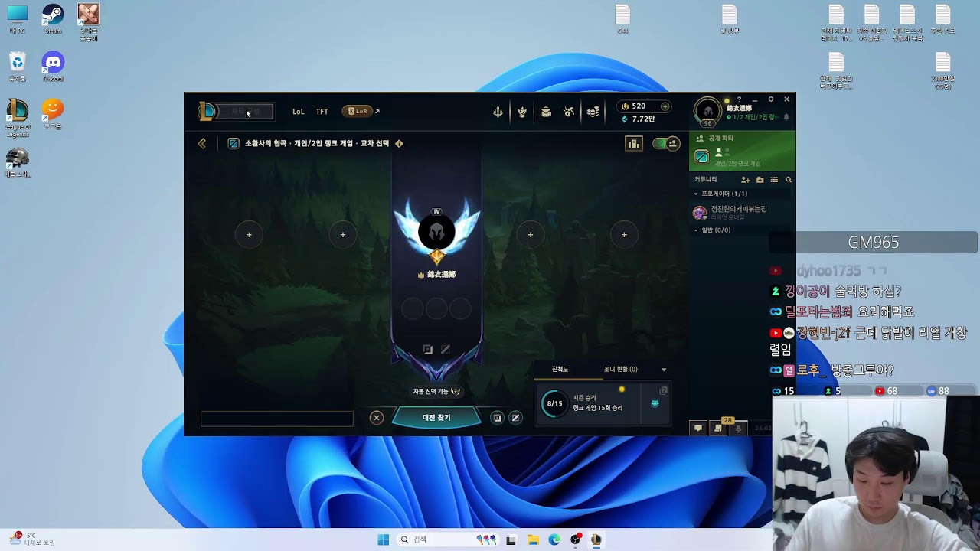The image size is (980, 551).
Task: Click the game mode info icon
Action: point(399,143)
